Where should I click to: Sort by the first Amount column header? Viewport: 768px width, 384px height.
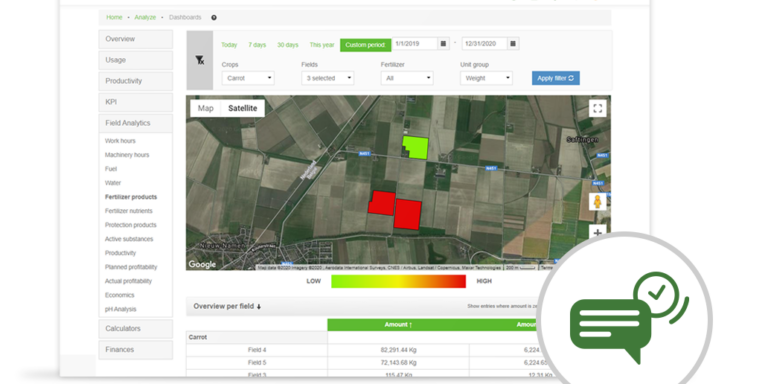[398, 325]
